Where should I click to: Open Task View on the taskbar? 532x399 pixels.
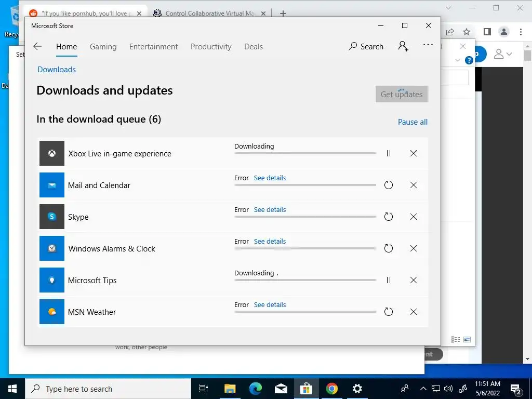click(x=204, y=389)
